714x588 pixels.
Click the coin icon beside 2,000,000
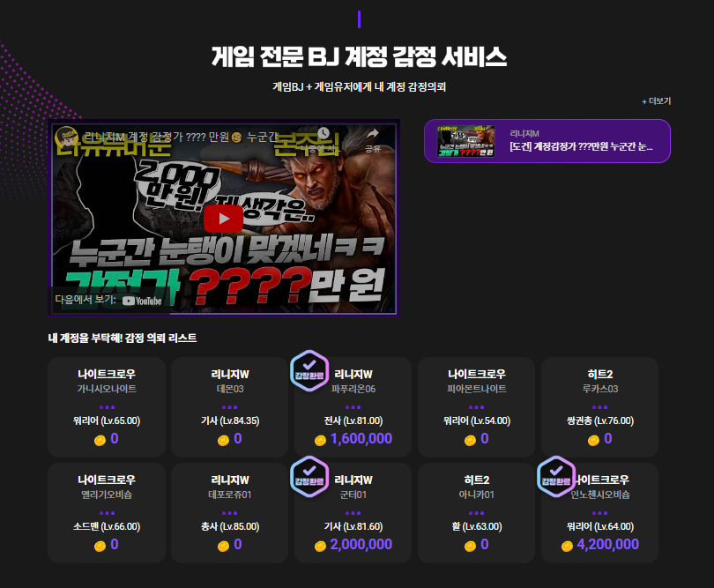click(320, 546)
